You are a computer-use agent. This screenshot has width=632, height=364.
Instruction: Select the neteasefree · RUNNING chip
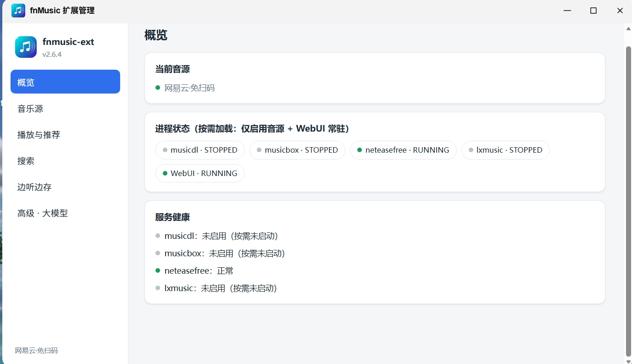(403, 150)
